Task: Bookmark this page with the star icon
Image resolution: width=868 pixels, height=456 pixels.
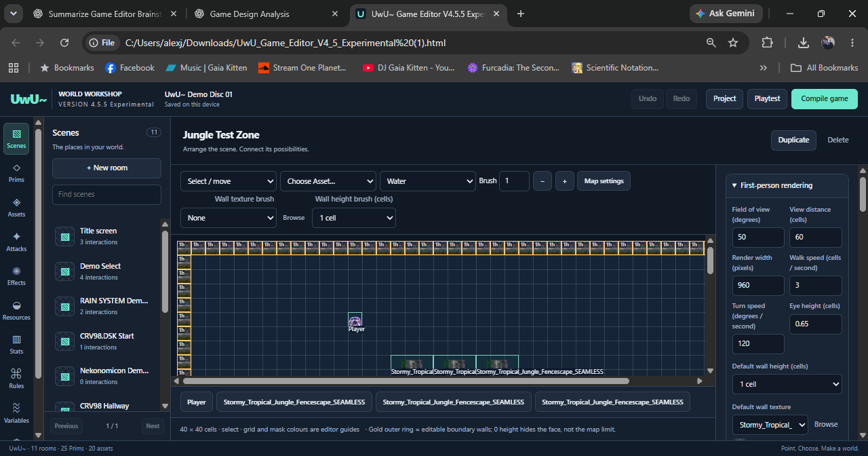Action: (733, 43)
